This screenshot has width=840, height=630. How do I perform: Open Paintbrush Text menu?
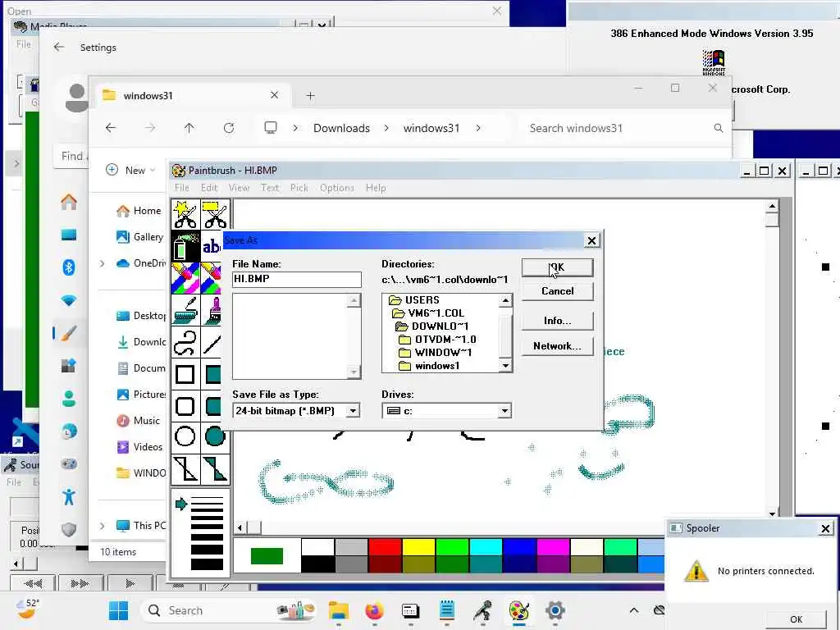coord(270,188)
